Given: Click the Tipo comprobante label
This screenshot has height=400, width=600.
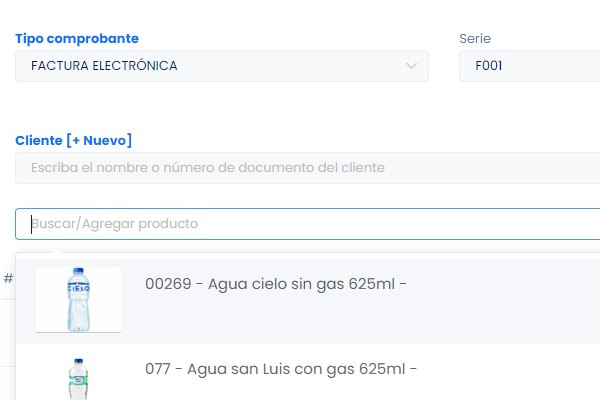Looking at the screenshot, I should 77,39.
